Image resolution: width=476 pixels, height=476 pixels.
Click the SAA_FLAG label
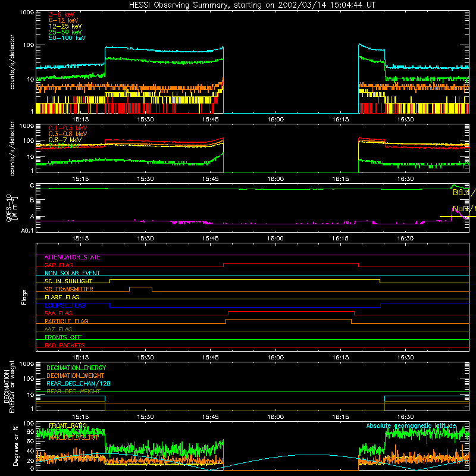[58, 313]
